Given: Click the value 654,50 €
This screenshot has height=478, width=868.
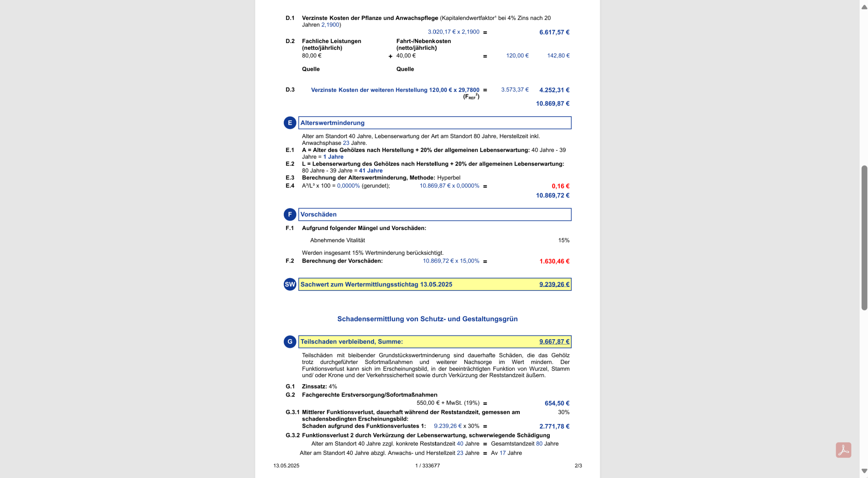Looking at the screenshot, I should [x=557, y=403].
